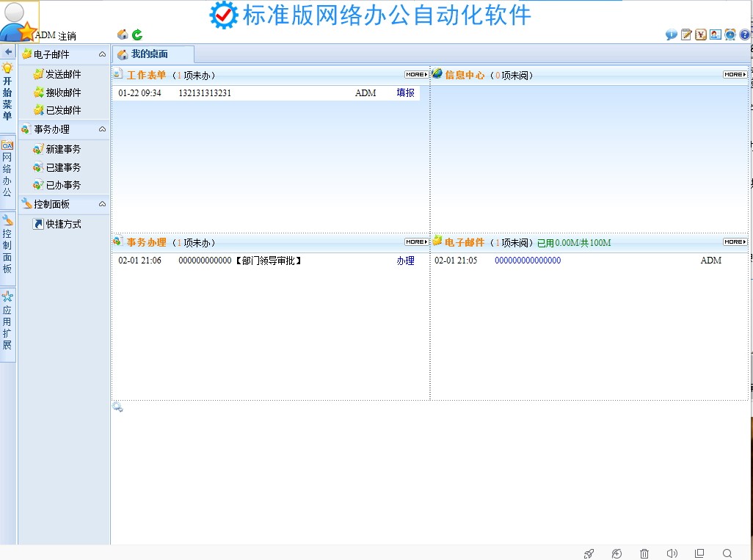Select the 我的桌面 tab
Image resolution: width=753 pixels, height=560 pixels.
pyautogui.click(x=153, y=54)
